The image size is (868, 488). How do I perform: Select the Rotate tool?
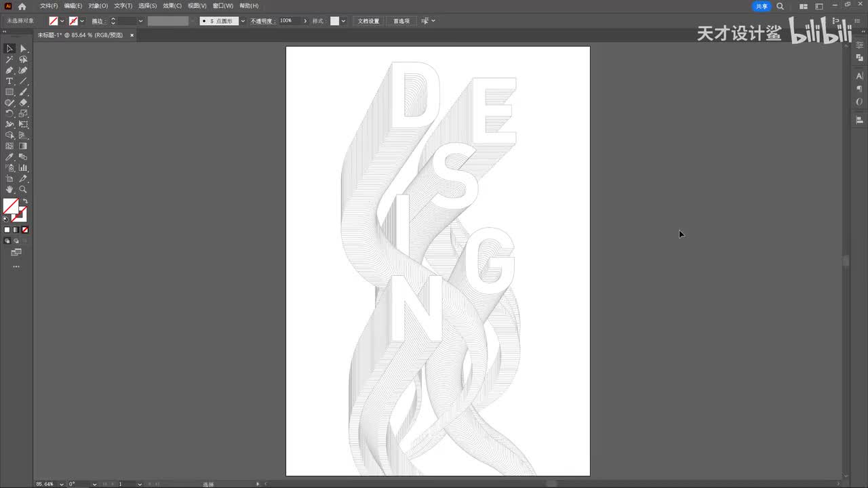pyautogui.click(x=9, y=114)
